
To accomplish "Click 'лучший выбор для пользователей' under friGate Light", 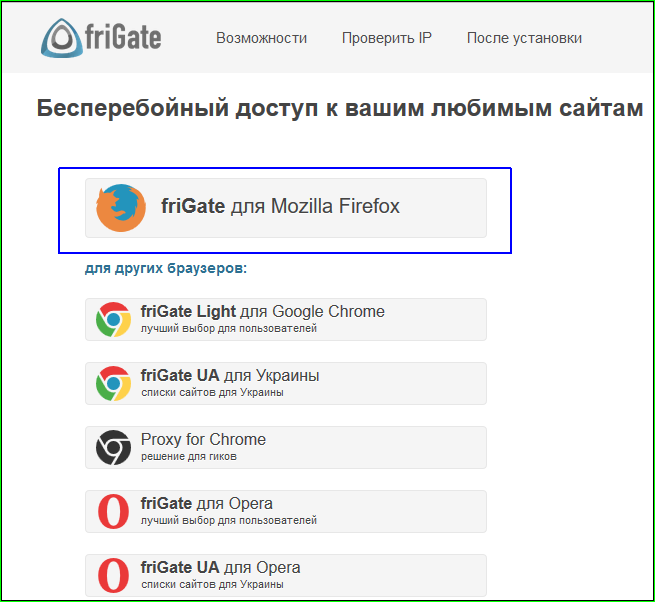I will [229, 328].
